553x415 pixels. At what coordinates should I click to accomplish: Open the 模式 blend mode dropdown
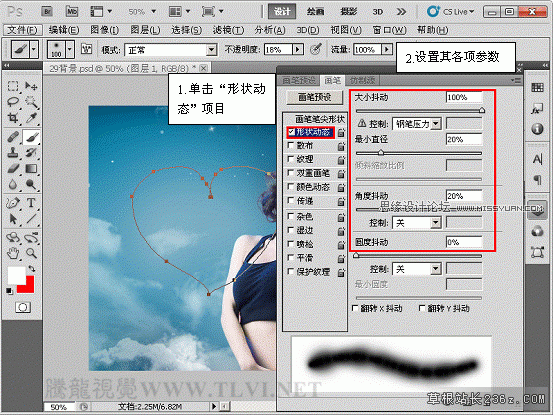click(x=171, y=50)
